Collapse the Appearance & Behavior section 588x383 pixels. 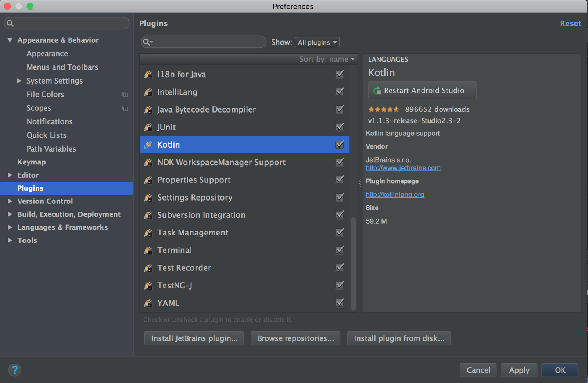(10, 40)
